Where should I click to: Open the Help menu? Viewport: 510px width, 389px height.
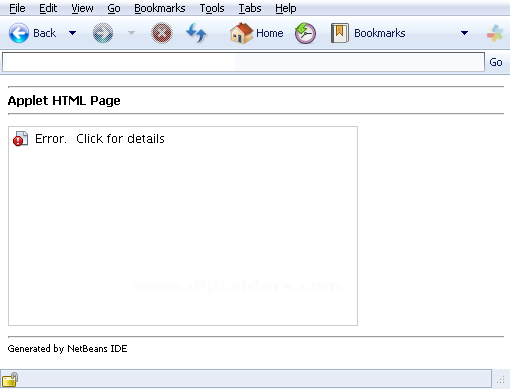pos(286,8)
